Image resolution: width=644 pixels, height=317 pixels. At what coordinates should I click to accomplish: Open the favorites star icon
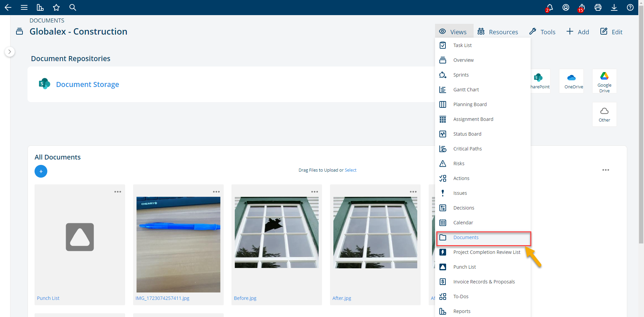pos(56,7)
